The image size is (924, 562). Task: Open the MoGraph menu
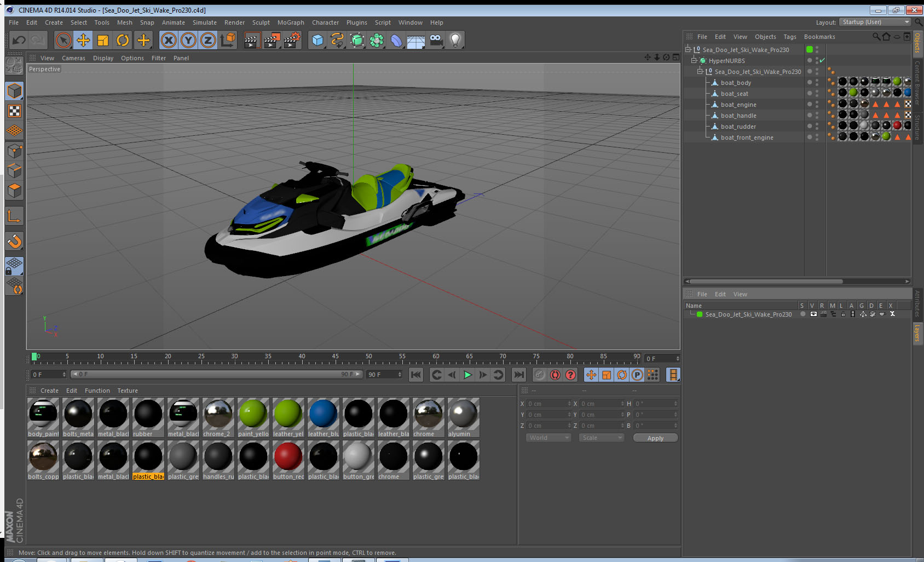tap(291, 22)
